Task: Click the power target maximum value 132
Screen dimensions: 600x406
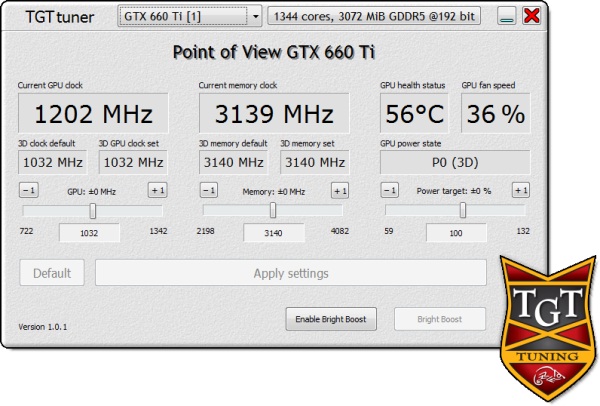Action: click(523, 231)
